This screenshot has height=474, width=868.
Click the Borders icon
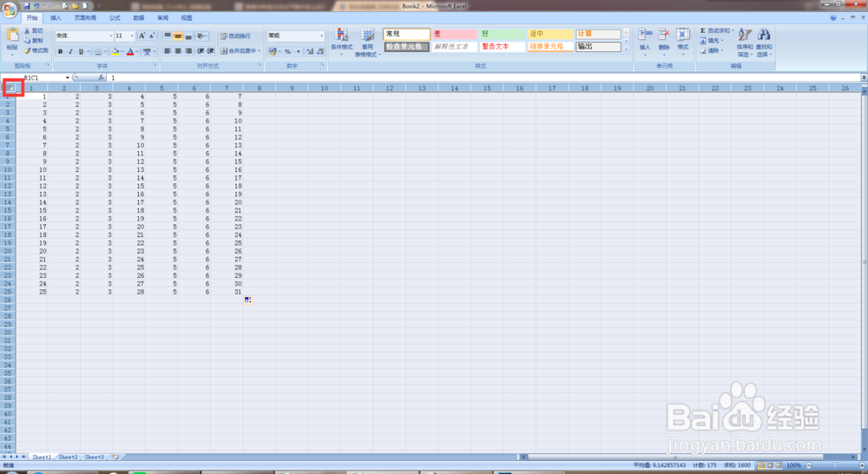click(x=98, y=51)
